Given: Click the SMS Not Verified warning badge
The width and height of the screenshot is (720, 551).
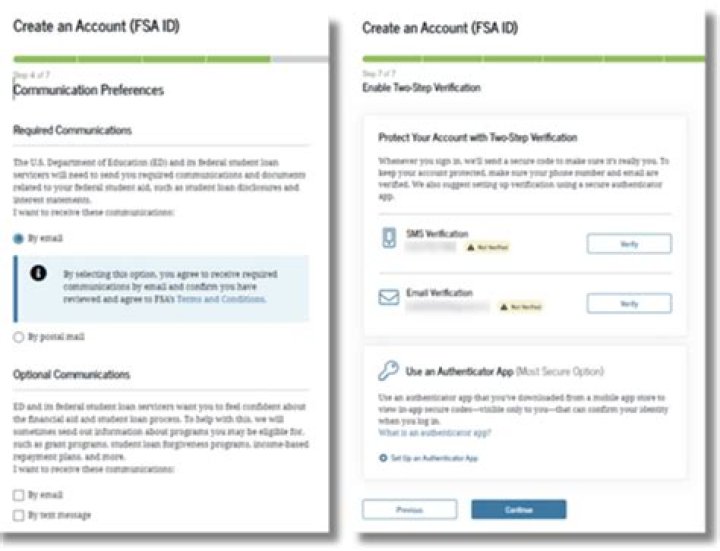Looking at the screenshot, I should coord(488,247).
